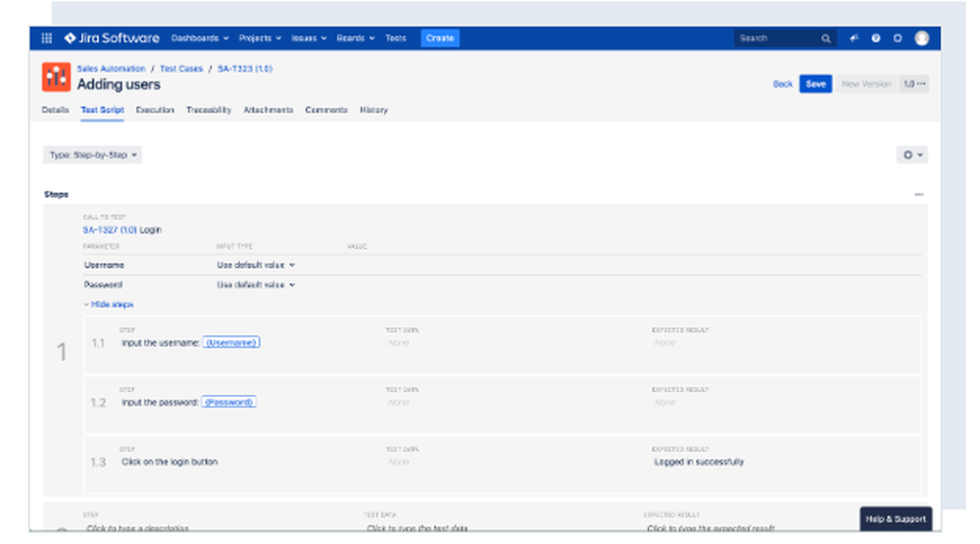Click the Username parameter label
Screen dimensions: 980x544
click(104, 265)
